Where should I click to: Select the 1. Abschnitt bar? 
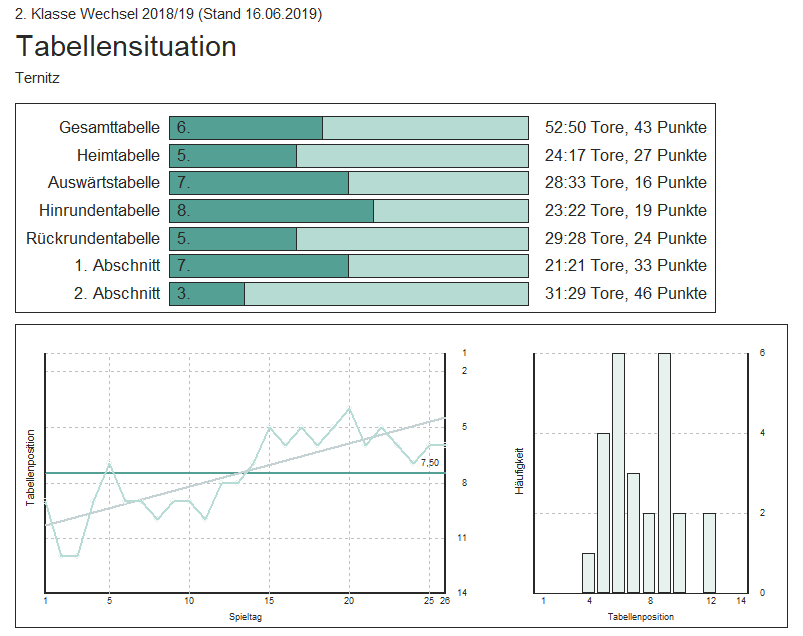pos(348,266)
